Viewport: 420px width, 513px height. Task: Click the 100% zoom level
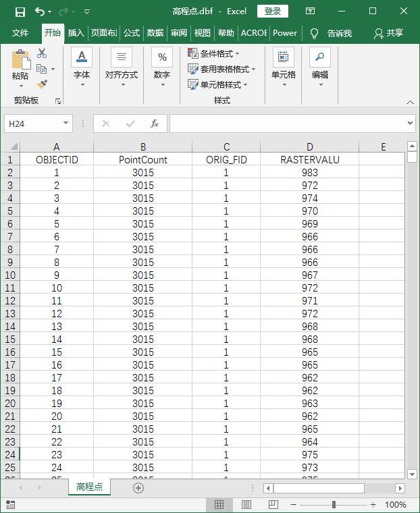396,504
